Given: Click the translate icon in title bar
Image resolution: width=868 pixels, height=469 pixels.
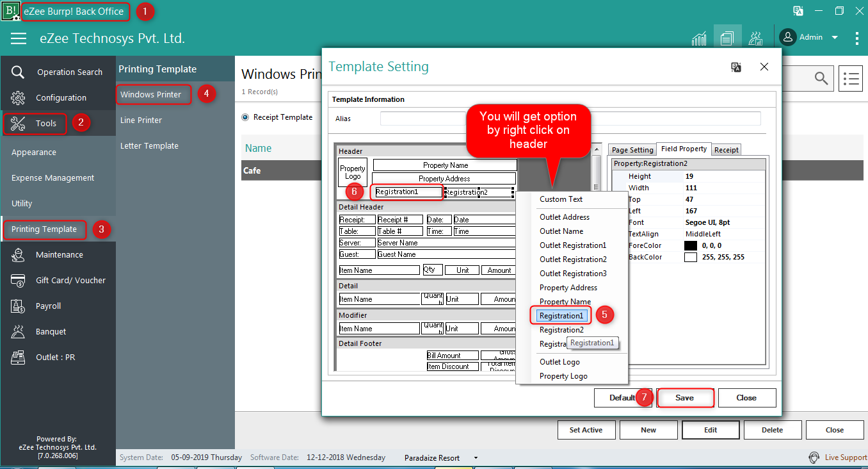Looking at the screenshot, I should pyautogui.click(x=798, y=11).
